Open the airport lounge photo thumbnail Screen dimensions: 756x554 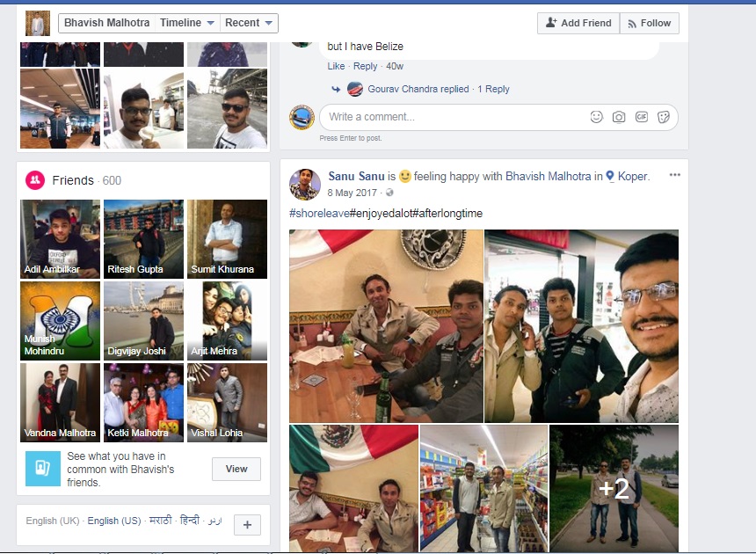61,108
